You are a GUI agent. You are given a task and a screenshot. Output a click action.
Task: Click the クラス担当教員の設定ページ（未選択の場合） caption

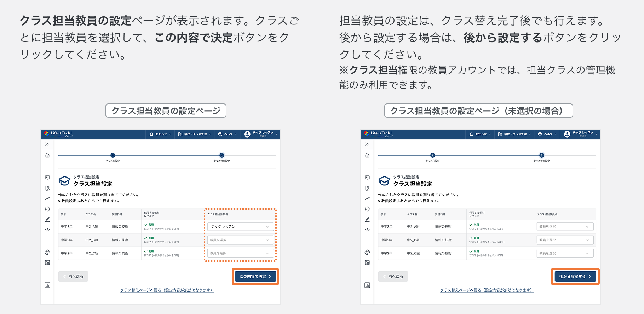479,111
